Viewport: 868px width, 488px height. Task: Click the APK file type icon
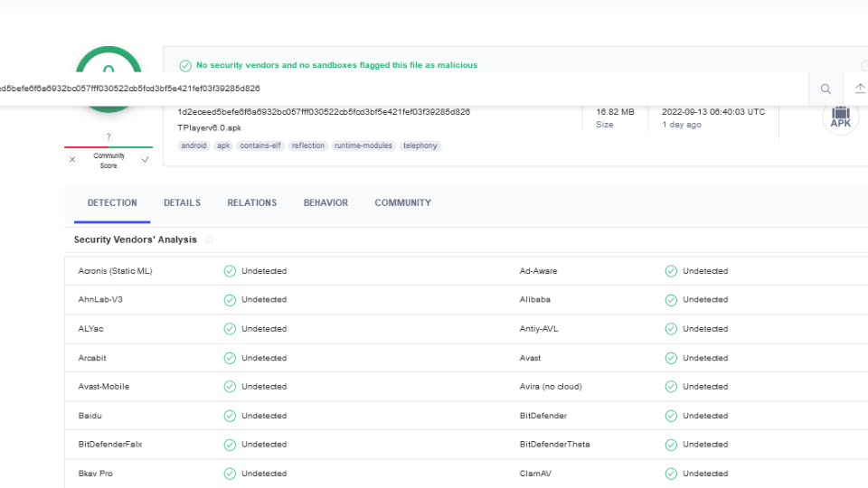840,117
